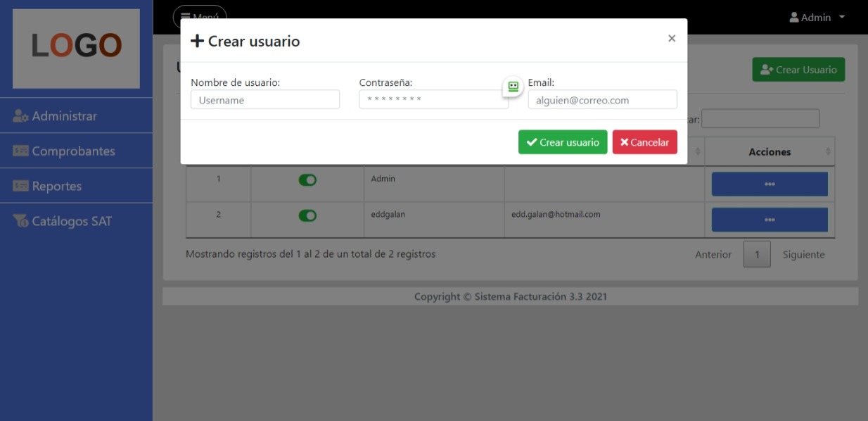Viewport: 868px width, 421px height.
Task: Toggle the active switch for eddgalan row
Action: tap(307, 215)
